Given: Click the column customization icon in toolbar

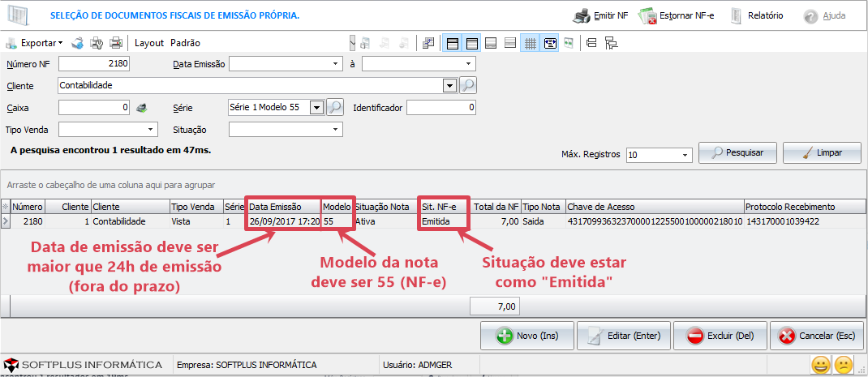Looking at the screenshot, I should click(x=428, y=43).
